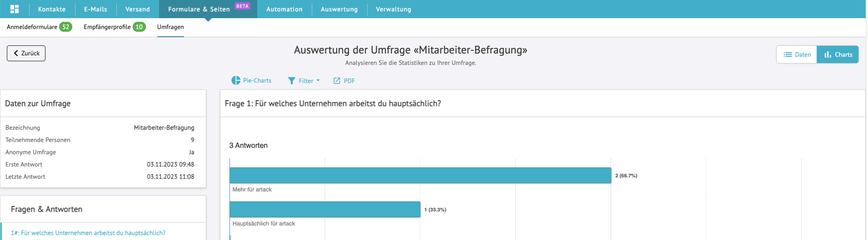The height and width of the screenshot is (240, 868).
Task: Click the 'Daten zur Umfrage' heading
Action: tap(38, 103)
